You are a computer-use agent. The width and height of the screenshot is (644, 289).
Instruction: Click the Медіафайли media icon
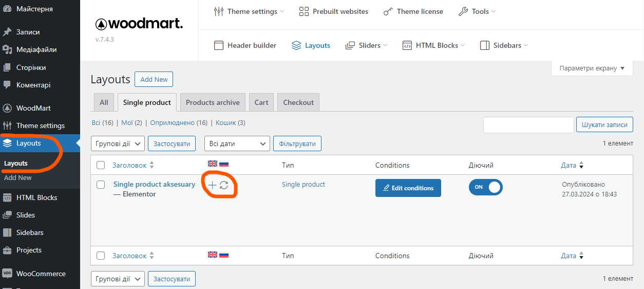click(x=7, y=49)
